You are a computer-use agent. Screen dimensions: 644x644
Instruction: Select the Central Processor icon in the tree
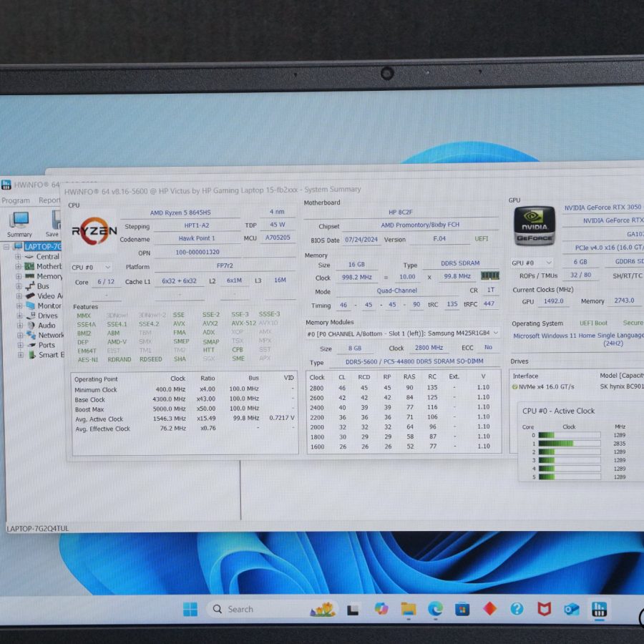coord(29,256)
